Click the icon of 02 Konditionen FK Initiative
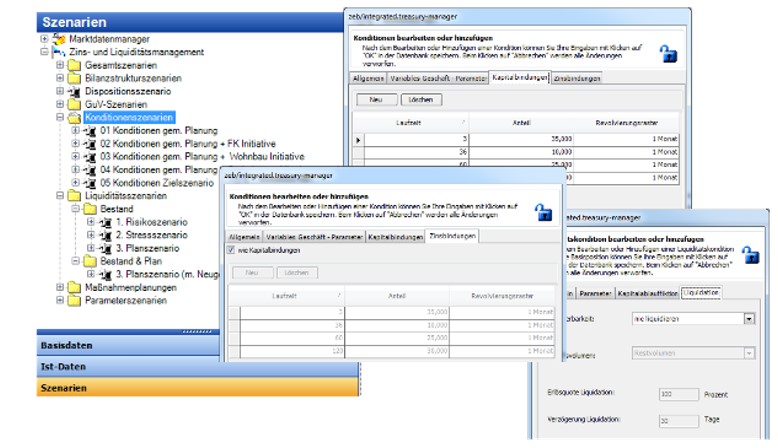The height and width of the screenshot is (448, 778). [90, 144]
